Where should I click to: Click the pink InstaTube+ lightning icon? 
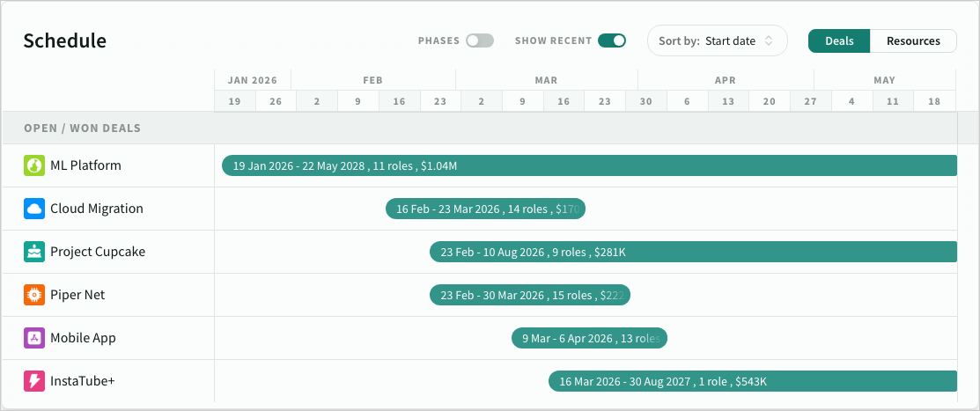click(34, 381)
